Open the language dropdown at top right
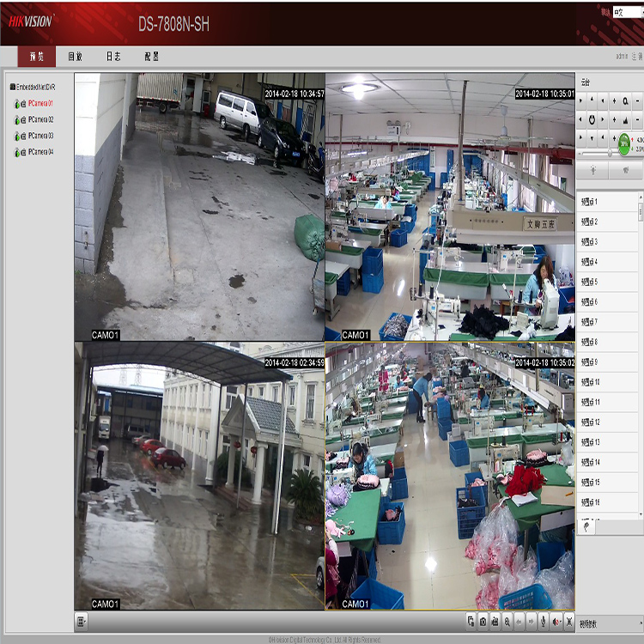 coord(624,12)
